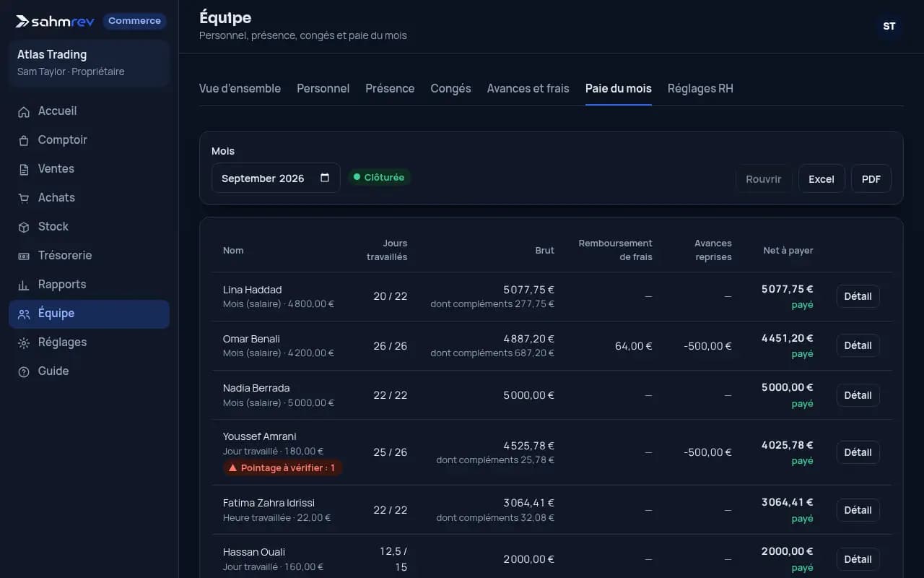Open the Vue d'ensemble tab
Viewport: 924px width, 578px height.
tap(240, 88)
